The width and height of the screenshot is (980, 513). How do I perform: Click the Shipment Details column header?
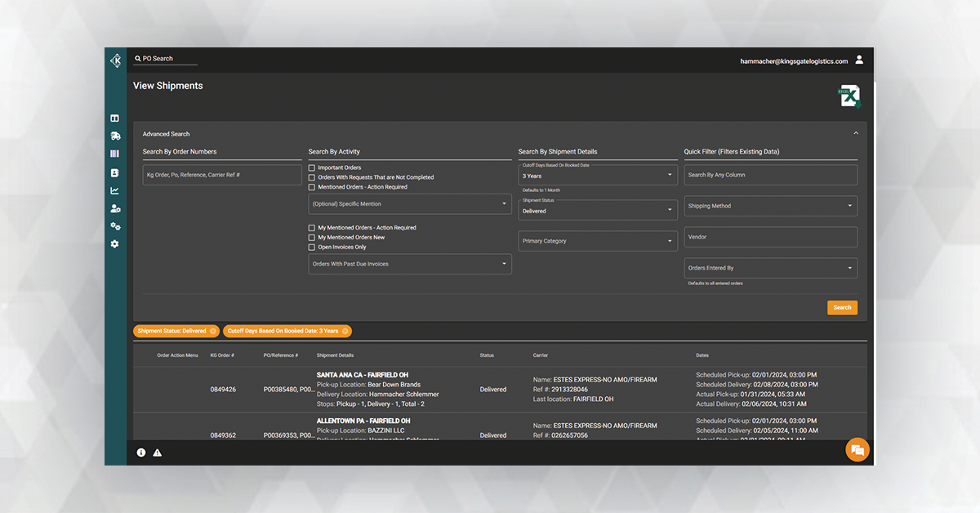pos(335,355)
